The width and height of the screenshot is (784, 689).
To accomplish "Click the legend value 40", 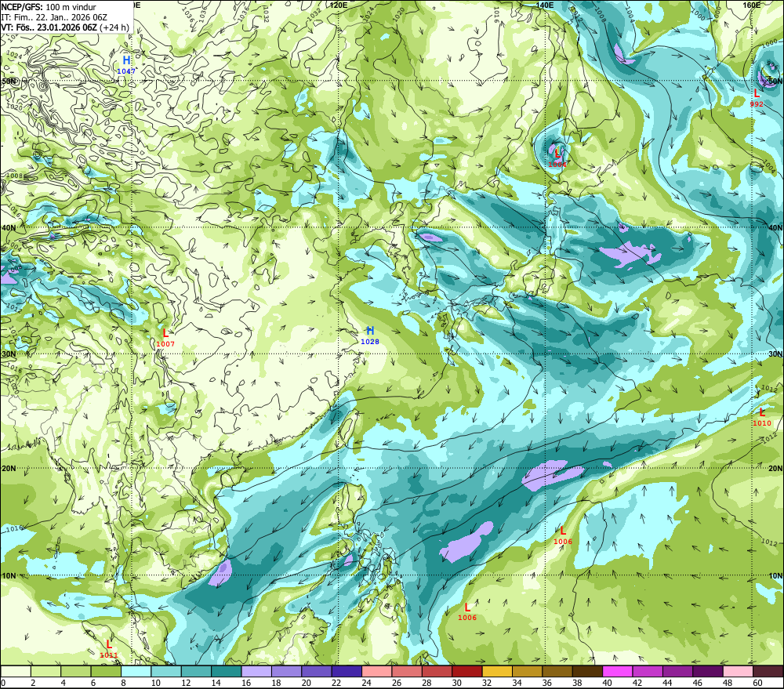I will pos(607,683).
